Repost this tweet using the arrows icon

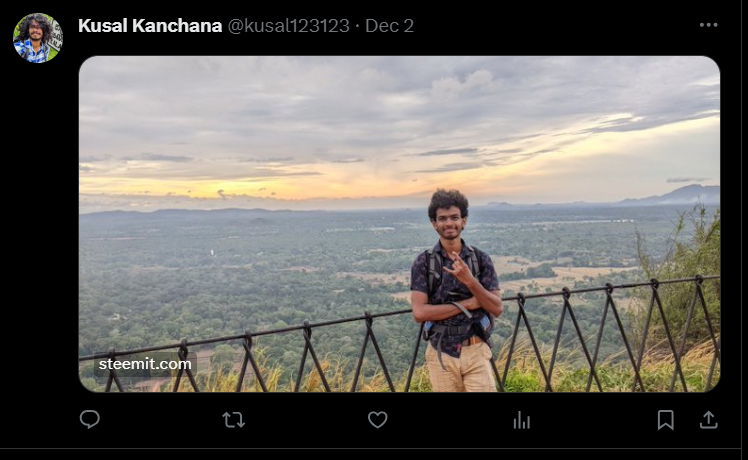pyautogui.click(x=234, y=420)
